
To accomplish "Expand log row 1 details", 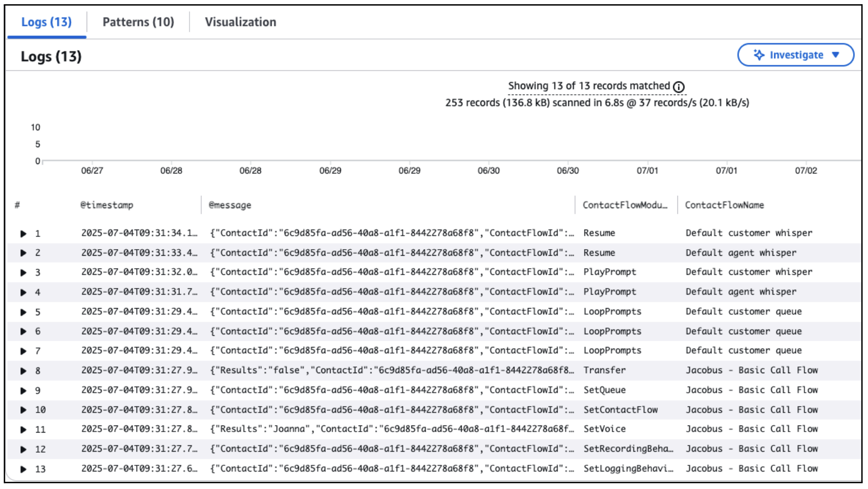I will point(23,234).
